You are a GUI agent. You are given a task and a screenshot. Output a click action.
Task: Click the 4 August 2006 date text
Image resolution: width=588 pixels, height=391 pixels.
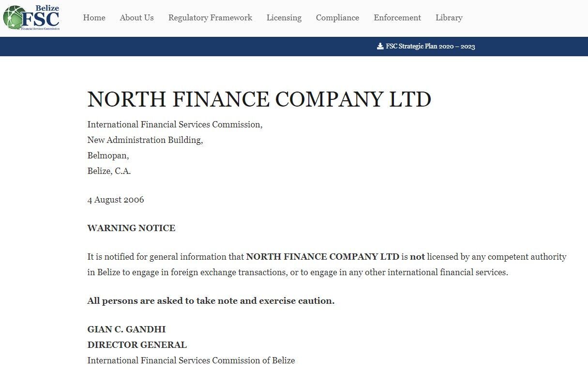click(116, 200)
